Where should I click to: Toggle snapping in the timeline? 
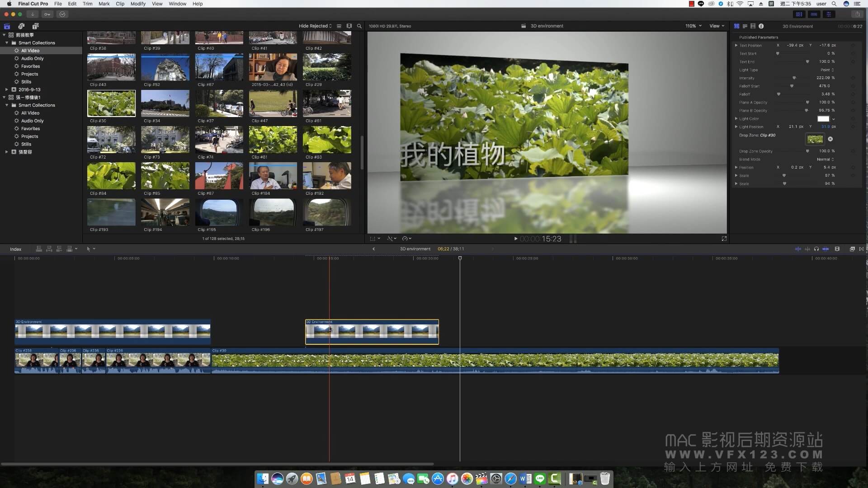[826, 249]
